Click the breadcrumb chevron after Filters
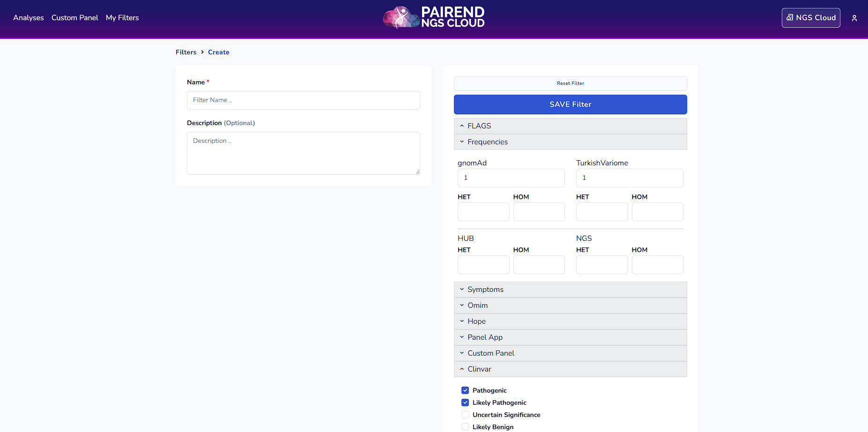The height and width of the screenshot is (432, 868). 202,52
